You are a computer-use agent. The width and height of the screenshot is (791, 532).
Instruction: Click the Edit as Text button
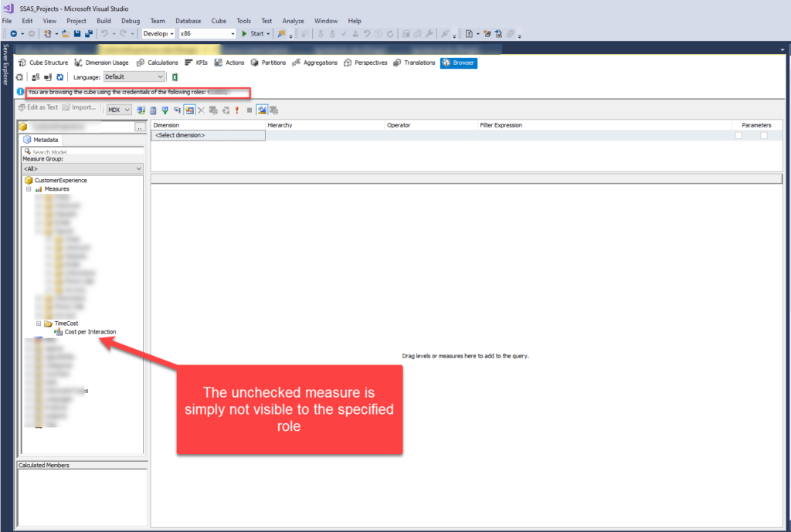(39, 107)
